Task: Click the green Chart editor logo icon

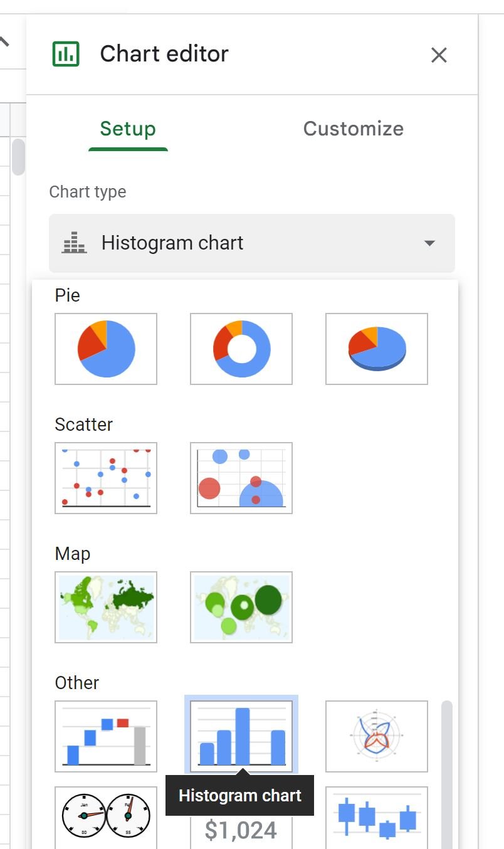Action: click(66, 54)
